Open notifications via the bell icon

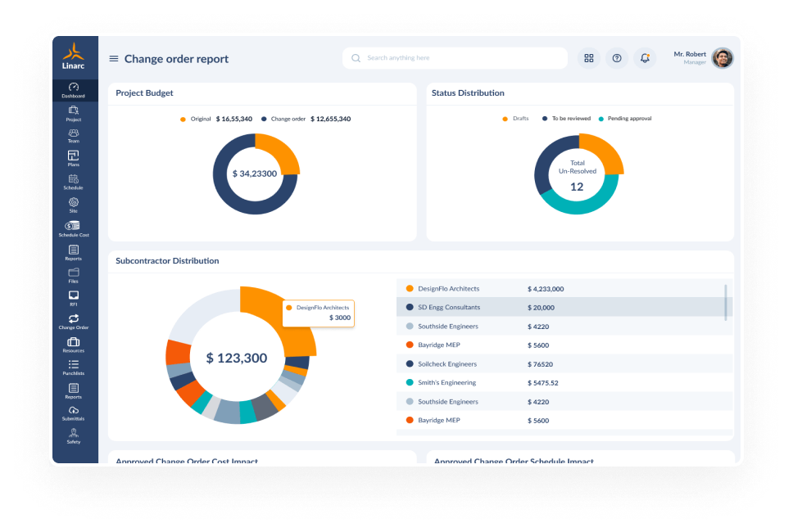coord(645,58)
